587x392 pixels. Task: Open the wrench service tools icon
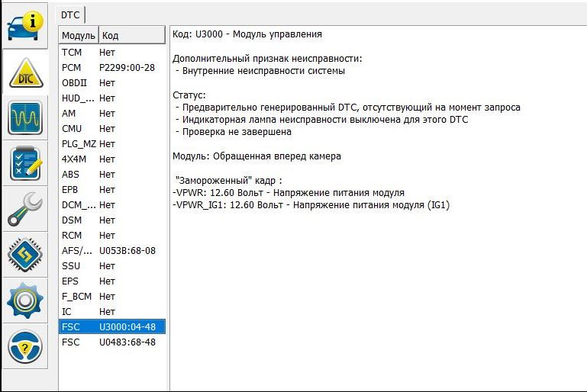(24, 210)
